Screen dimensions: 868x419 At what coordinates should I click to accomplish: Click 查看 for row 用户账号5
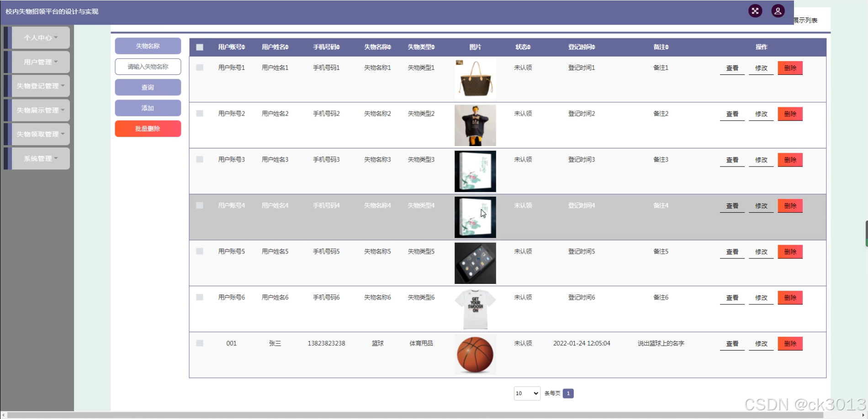point(732,252)
